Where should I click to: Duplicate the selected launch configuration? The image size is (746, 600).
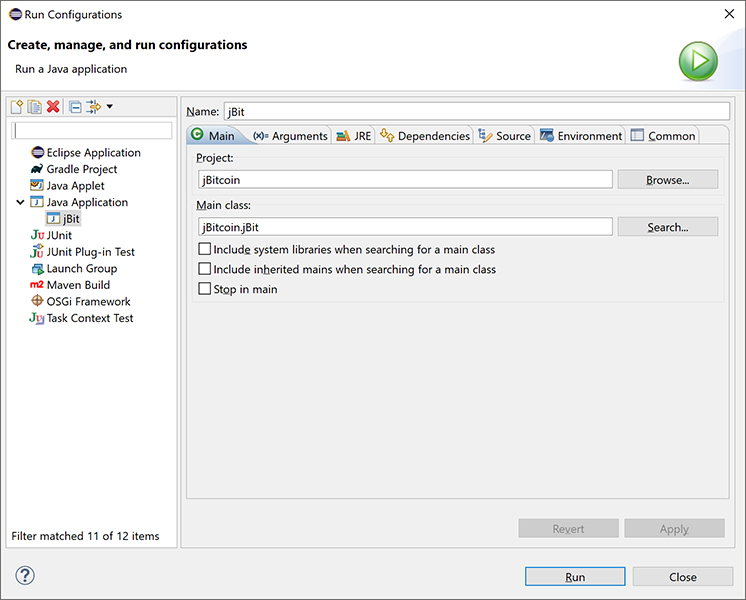tap(35, 107)
